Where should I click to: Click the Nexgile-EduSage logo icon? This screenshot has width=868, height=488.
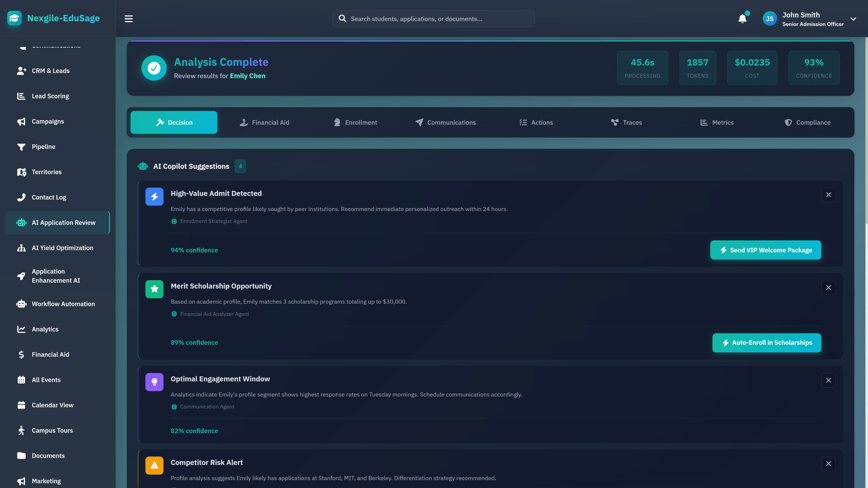[14, 18]
